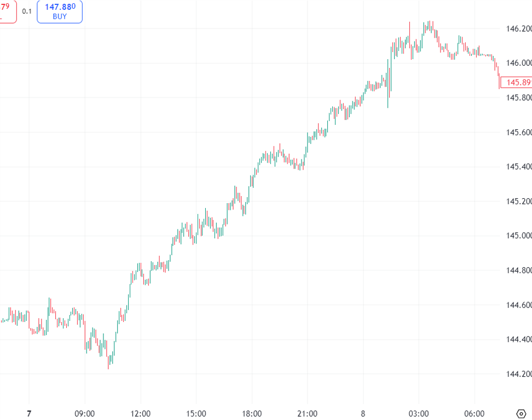Image resolution: width=532 pixels, height=420 pixels.
Task: Click the 21:00 time axis marker
Action: point(307,413)
